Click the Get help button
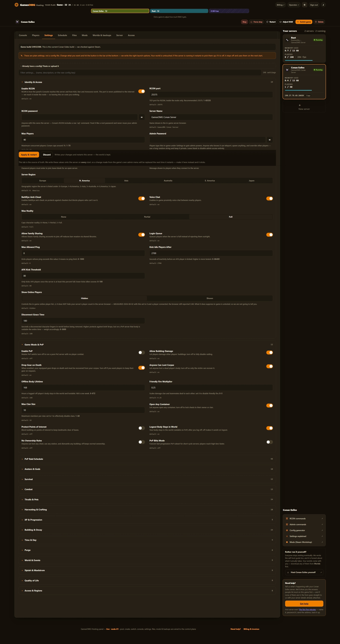 [304, 603]
